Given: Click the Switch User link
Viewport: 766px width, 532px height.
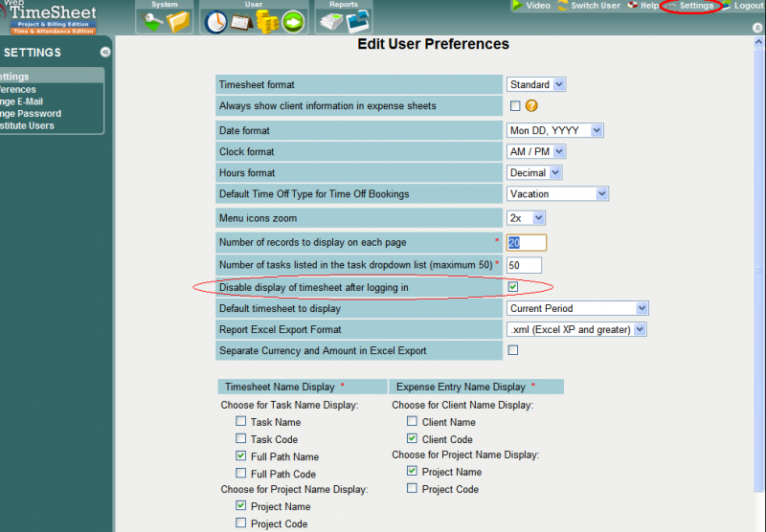Looking at the screenshot, I should point(595,6).
